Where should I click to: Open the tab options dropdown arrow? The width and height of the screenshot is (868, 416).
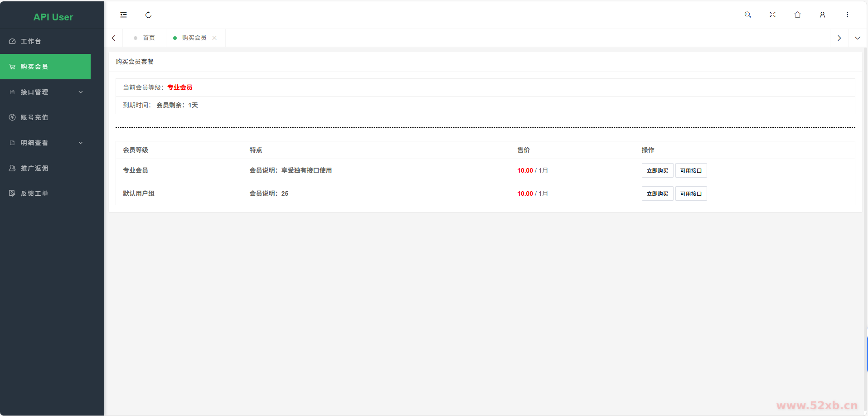[857, 38]
